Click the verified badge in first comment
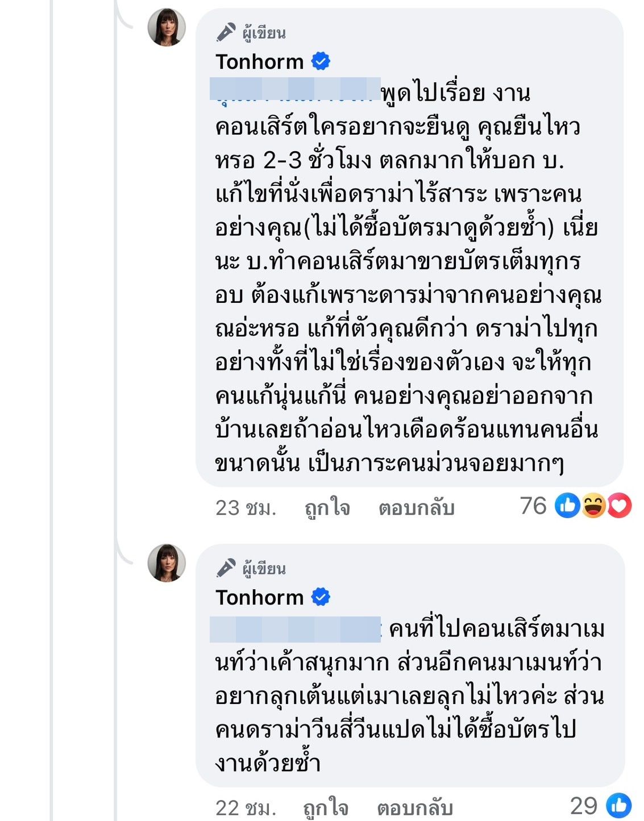Image resolution: width=644 pixels, height=821 pixels. 321,61
